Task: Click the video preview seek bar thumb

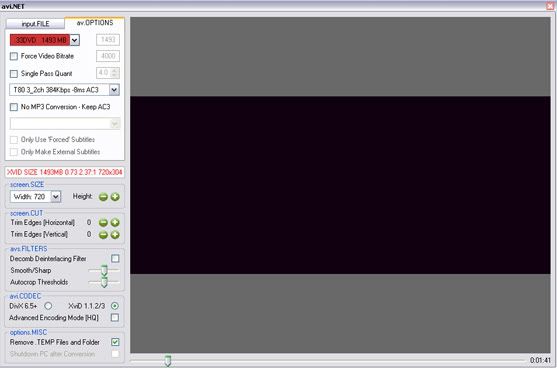Action: click(x=168, y=361)
